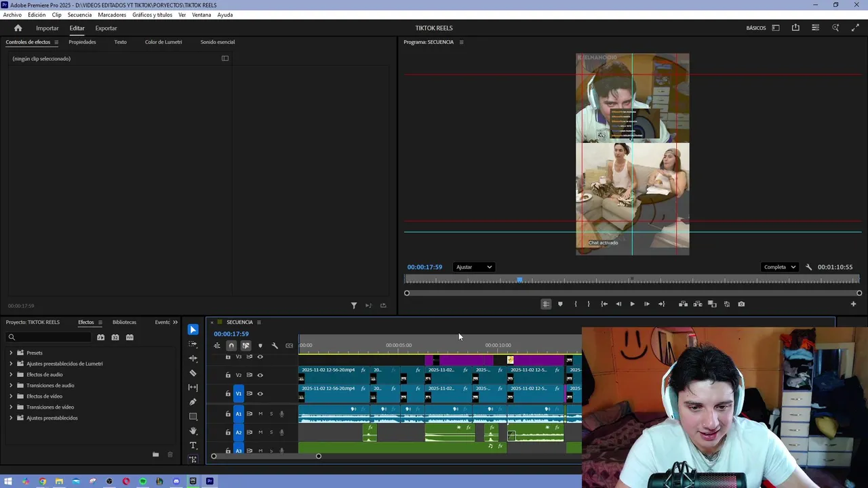
Task: Open timeline display settings wrench
Action: 275,346
